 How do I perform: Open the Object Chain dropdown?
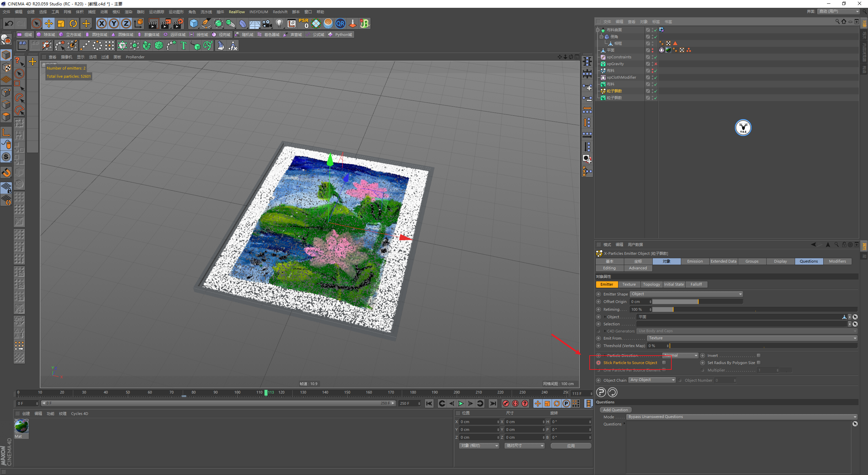tap(652, 380)
